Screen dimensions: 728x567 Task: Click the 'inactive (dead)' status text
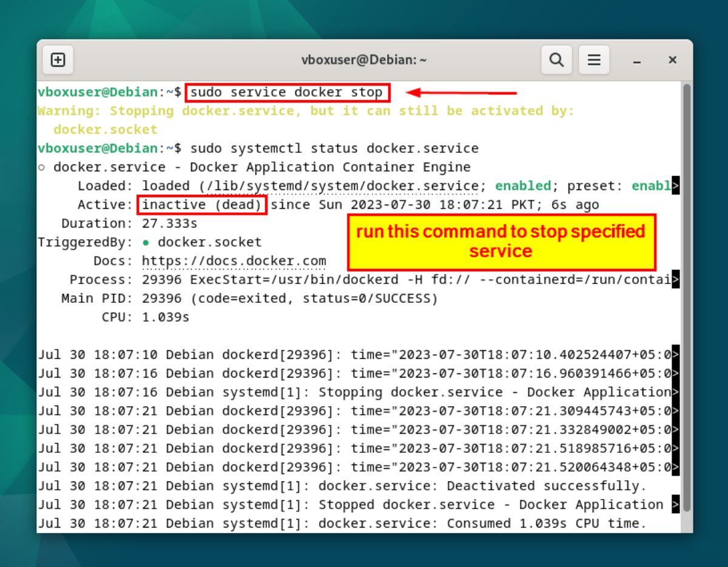click(x=202, y=205)
